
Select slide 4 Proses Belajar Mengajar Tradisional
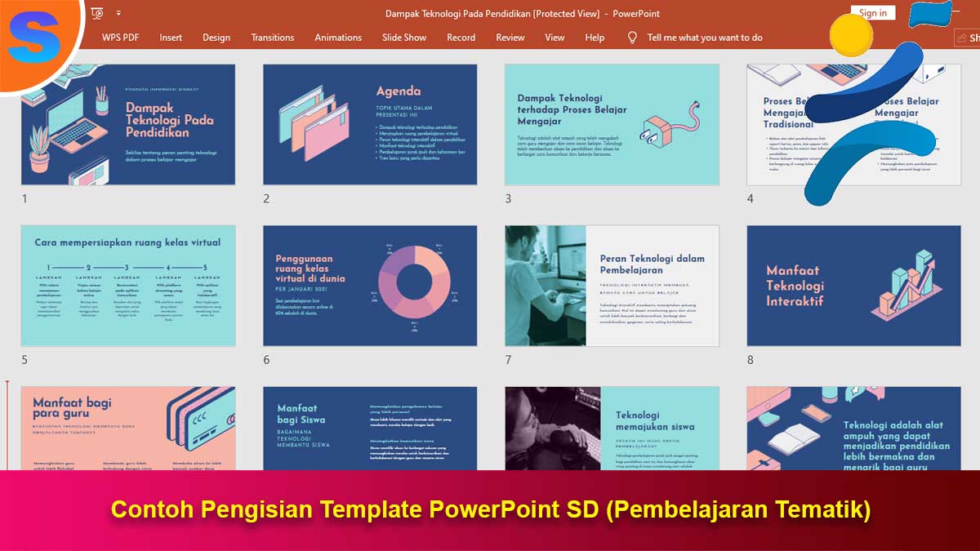[x=853, y=125]
